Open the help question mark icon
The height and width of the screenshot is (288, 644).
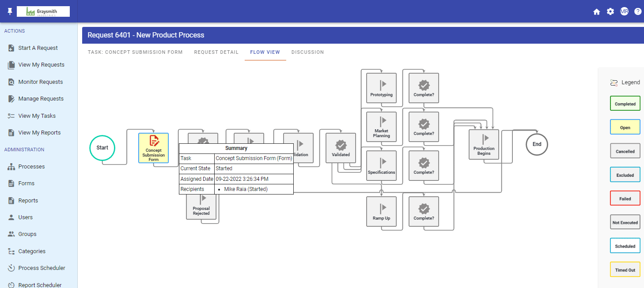tap(638, 11)
